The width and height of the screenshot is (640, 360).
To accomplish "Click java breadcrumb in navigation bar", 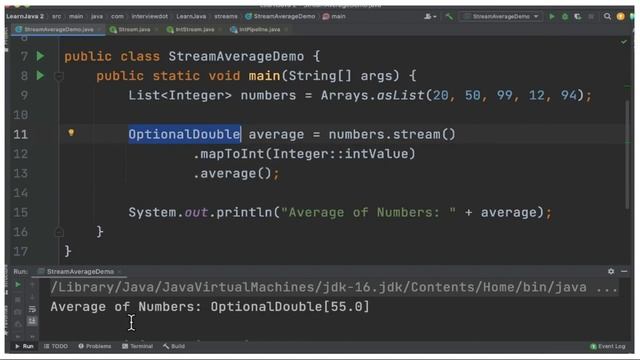I will coord(97,16).
